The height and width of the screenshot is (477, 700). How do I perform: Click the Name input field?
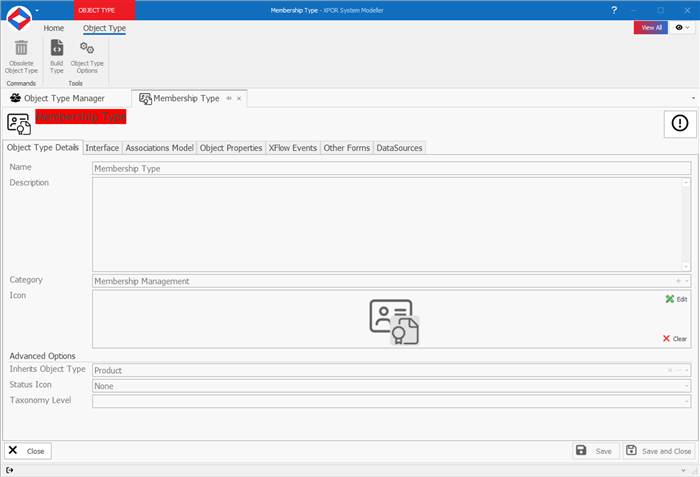pos(392,168)
